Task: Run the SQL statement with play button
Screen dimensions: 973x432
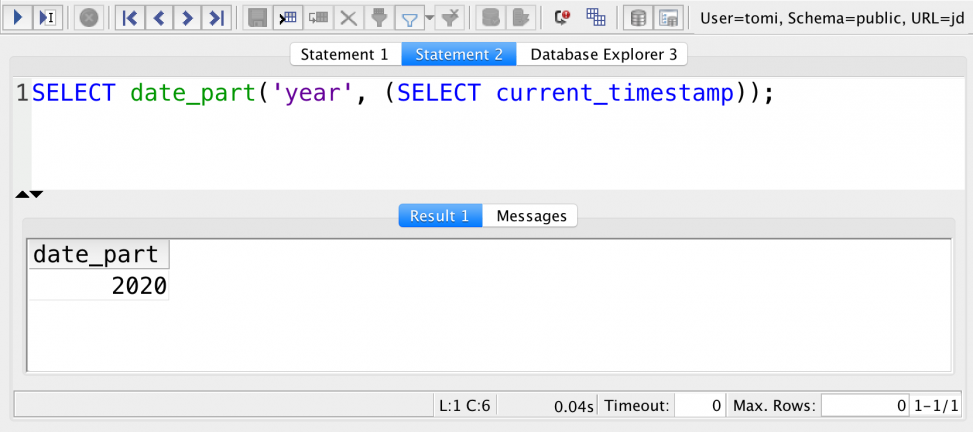Action: pyautogui.click(x=18, y=17)
